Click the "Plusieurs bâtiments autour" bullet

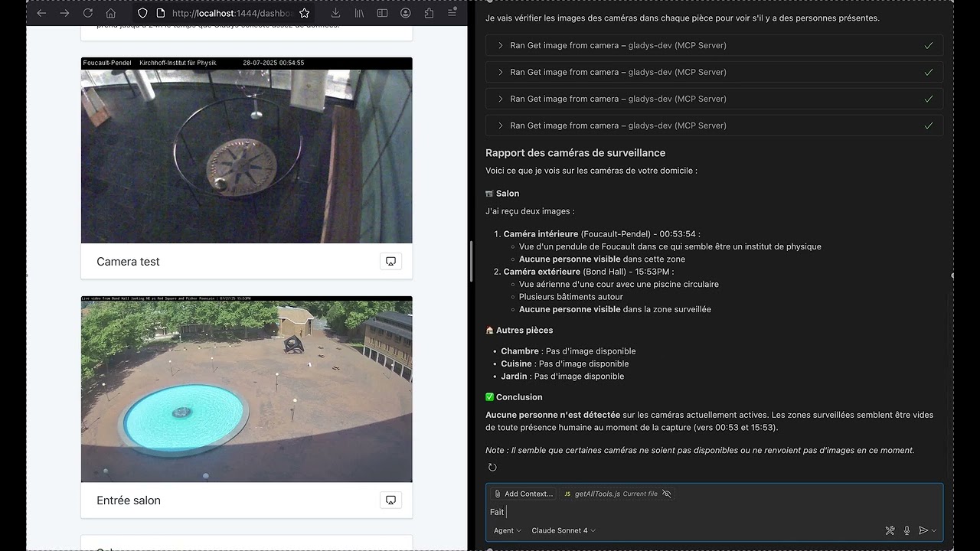[571, 297]
